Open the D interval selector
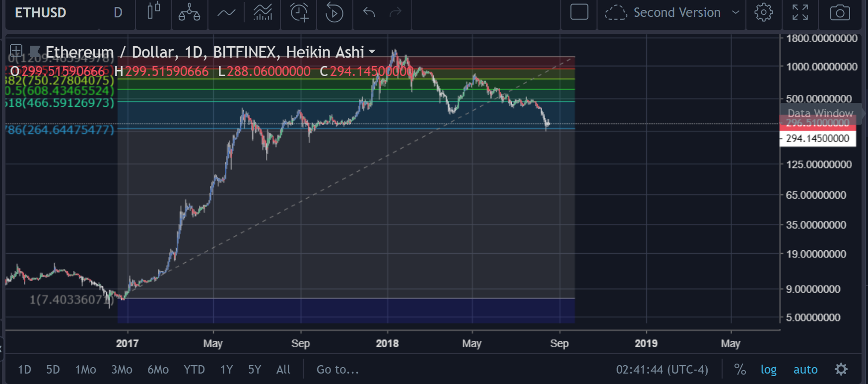This screenshot has width=868, height=384. 118,12
